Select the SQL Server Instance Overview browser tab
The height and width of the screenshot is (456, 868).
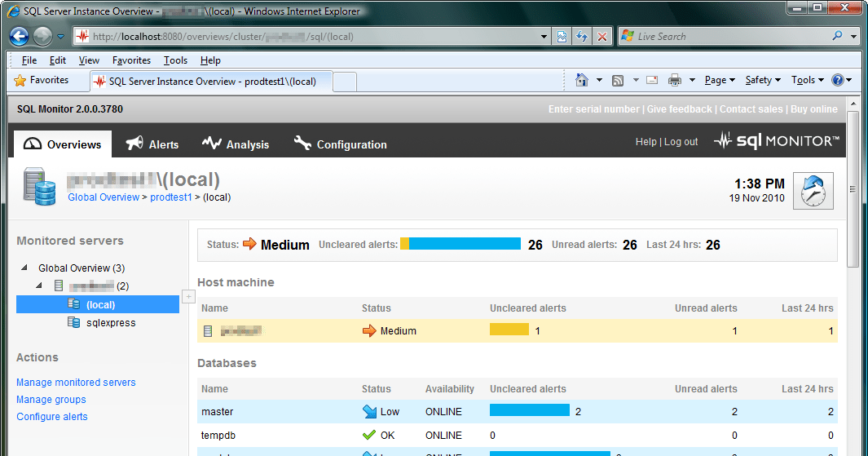211,82
